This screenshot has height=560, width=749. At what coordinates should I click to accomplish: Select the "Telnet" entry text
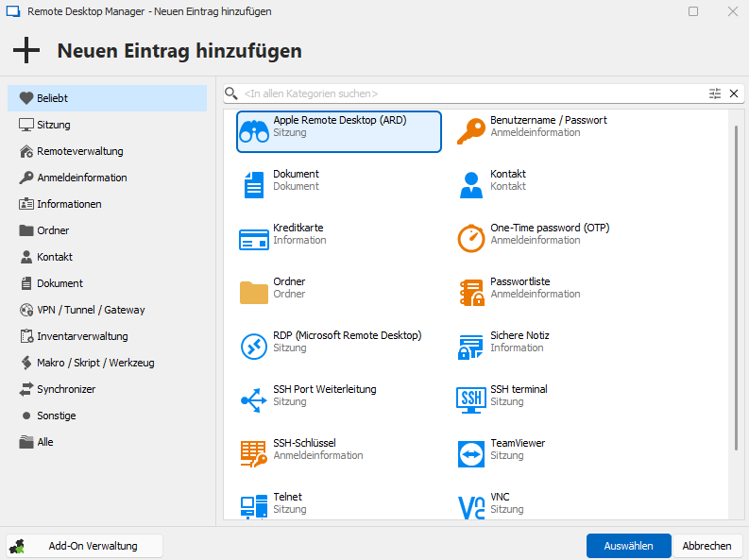point(287,497)
